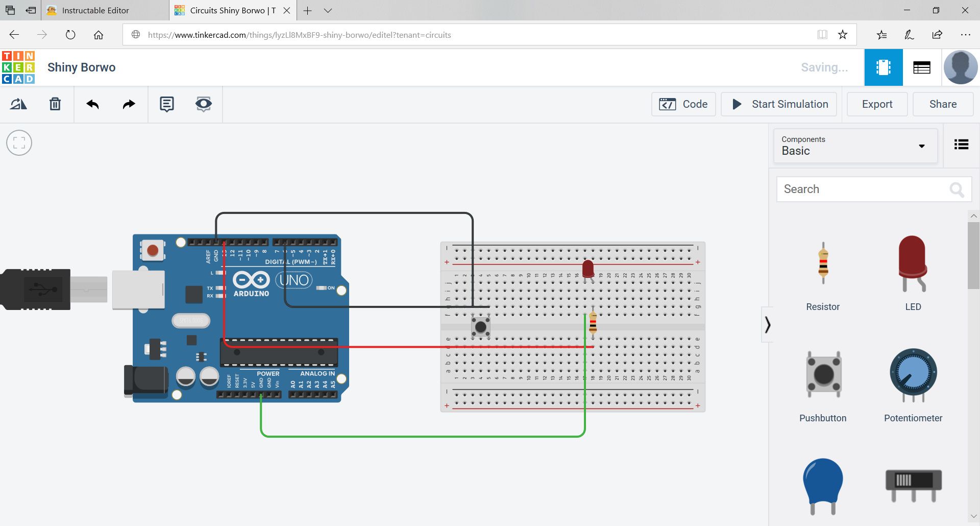Open the notes annotation tool
The height and width of the screenshot is (526, 980).
pos(166,104)
